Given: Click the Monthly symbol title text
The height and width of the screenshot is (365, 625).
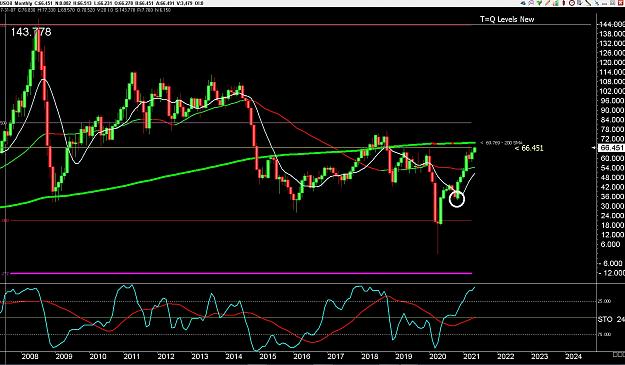Looking at the screenshot, I should (25, 3).
